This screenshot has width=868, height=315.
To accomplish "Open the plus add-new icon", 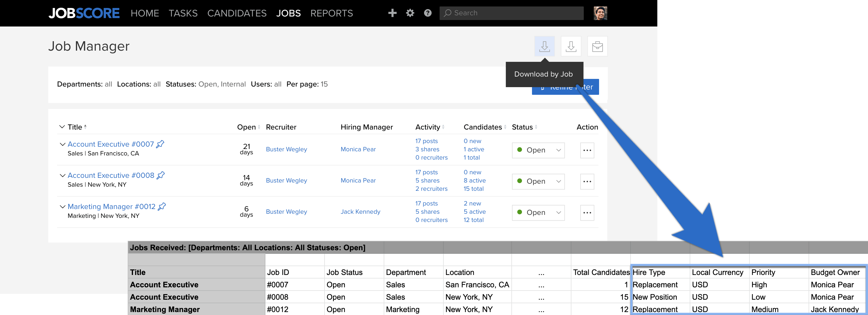I will tap(392, 13).
